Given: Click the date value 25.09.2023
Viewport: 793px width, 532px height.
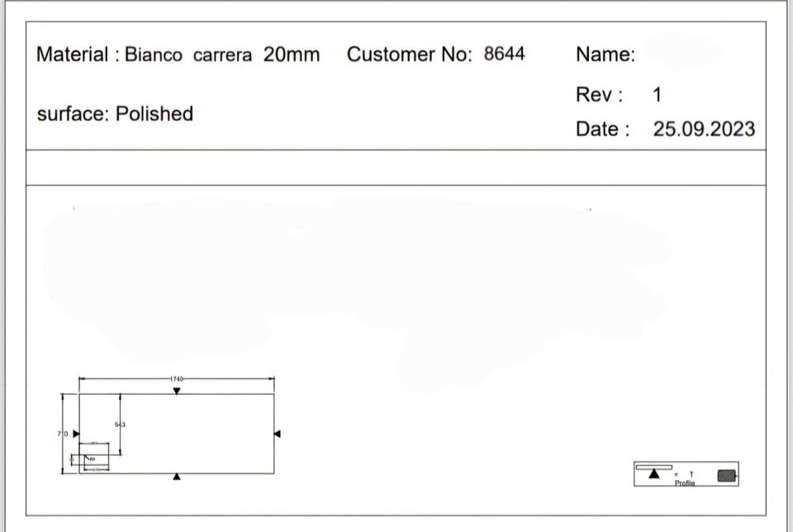Looking at the screenshot, I should (704, 129).
